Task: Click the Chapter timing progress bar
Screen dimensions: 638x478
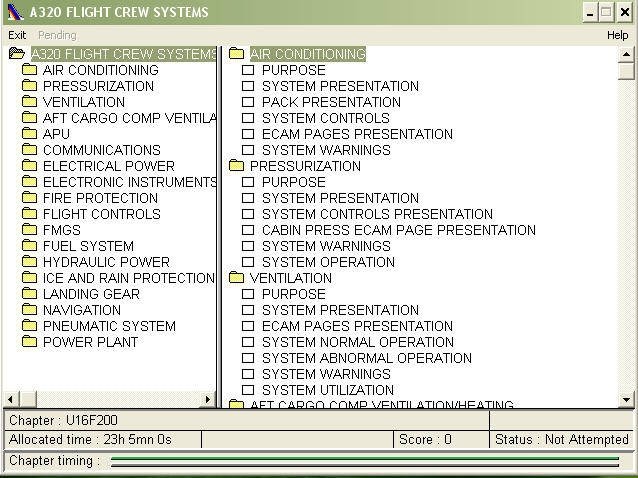Action: 365,461
